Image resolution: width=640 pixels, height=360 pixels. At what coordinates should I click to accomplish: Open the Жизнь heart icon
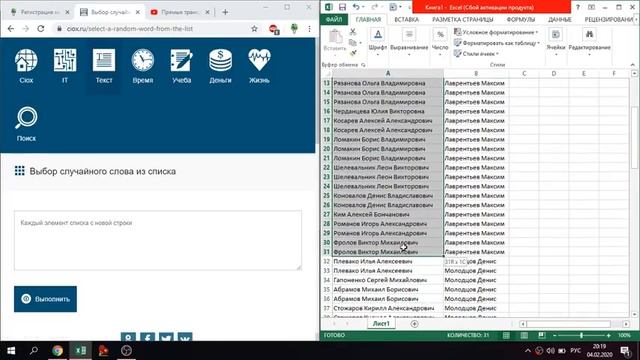click(x=259, y=65)
